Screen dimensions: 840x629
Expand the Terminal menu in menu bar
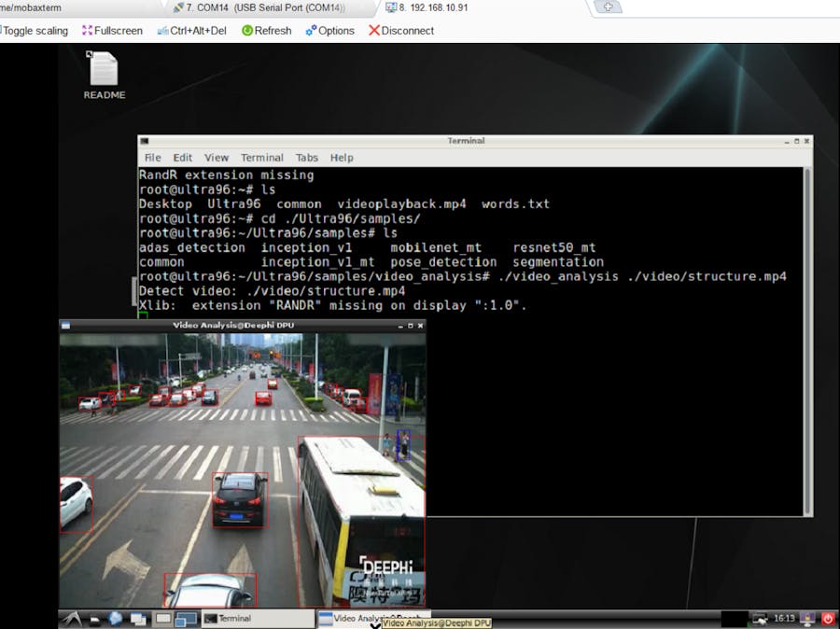coord(262,158)
